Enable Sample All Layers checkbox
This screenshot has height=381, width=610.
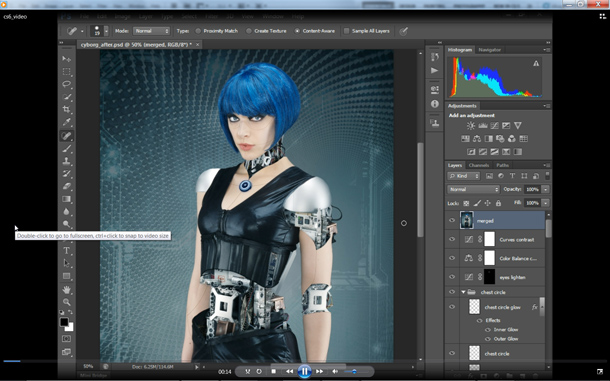tap(346, 31)
